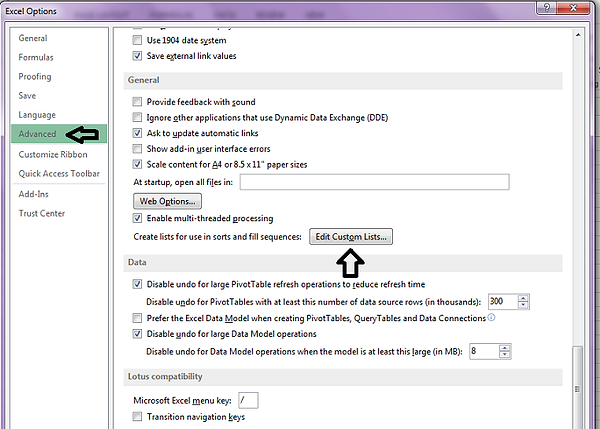
Task: Enable Transition navigation keys
Action: point(137,416)
